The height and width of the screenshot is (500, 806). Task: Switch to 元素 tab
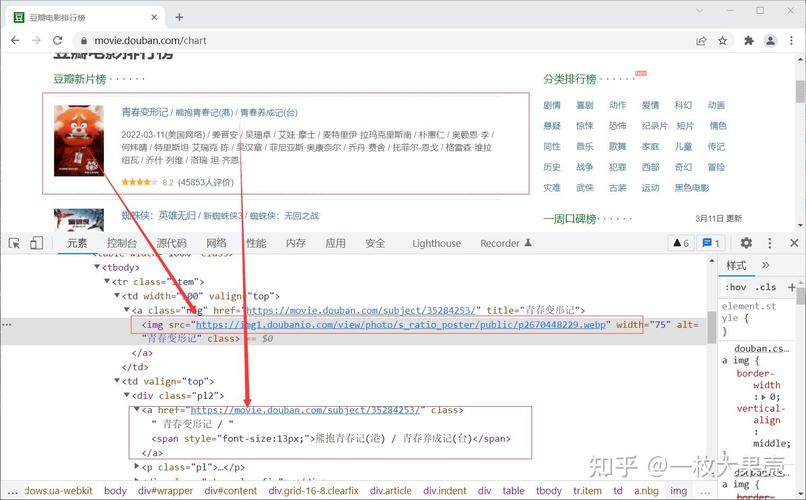[x=77, y=243]
